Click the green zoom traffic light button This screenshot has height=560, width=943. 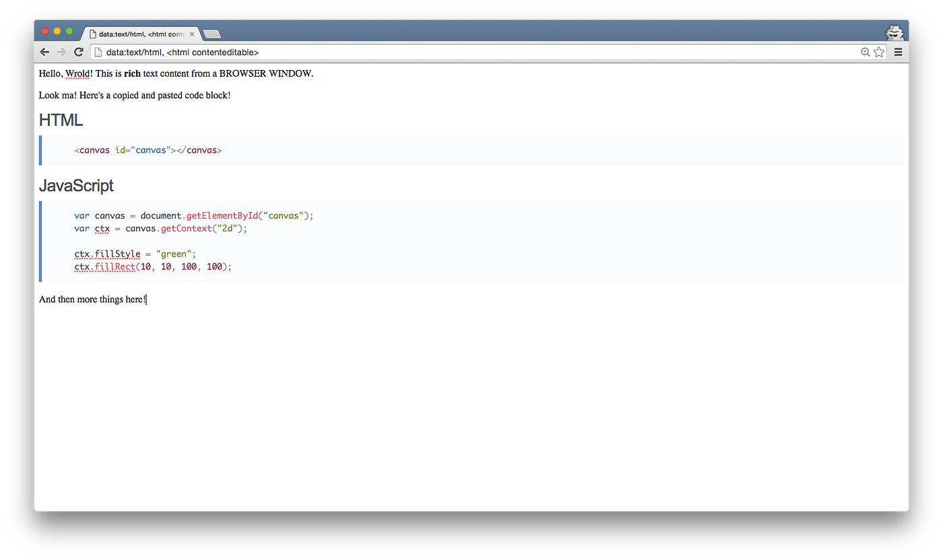point(69,31)
